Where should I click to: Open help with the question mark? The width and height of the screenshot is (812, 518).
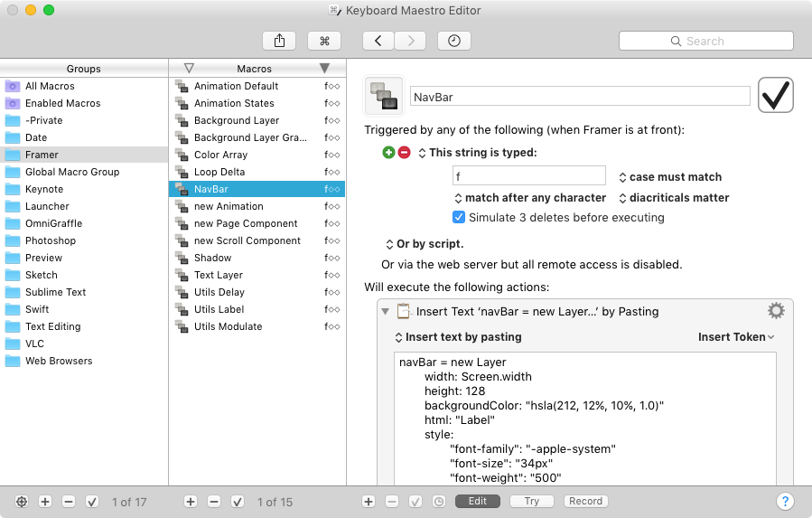click(785, 501)
